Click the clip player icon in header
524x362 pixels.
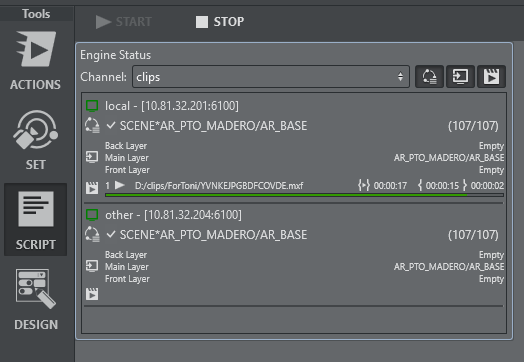click(491, 77)
